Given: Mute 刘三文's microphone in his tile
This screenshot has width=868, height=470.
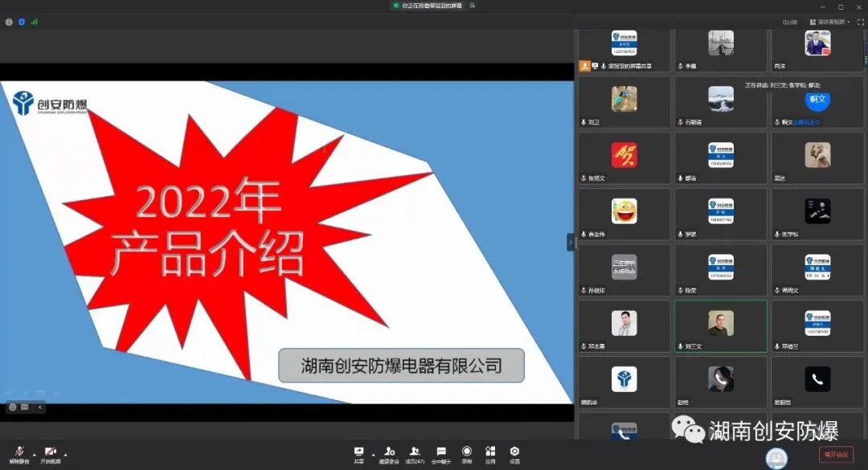Looking at the screenshot, I should pos(680,346).
